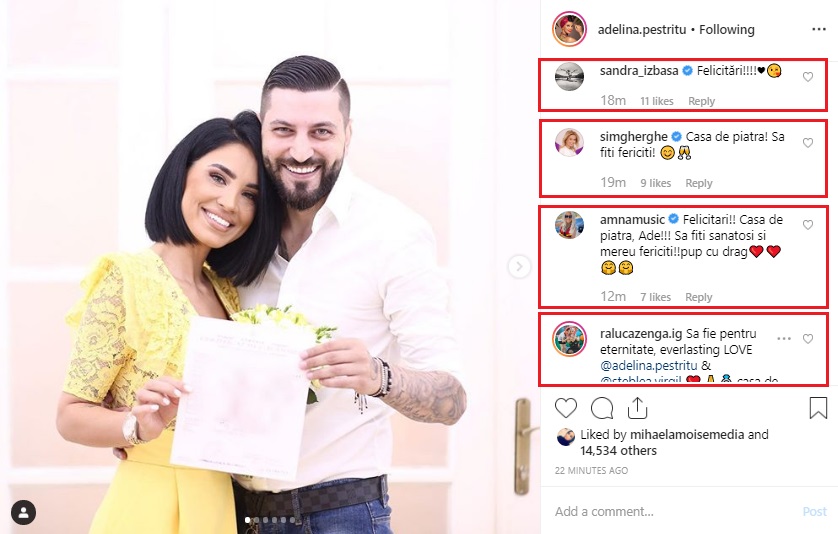Click in the Add a comment field
The width and height of the screenshot is (838, 534).
point(673,512)
